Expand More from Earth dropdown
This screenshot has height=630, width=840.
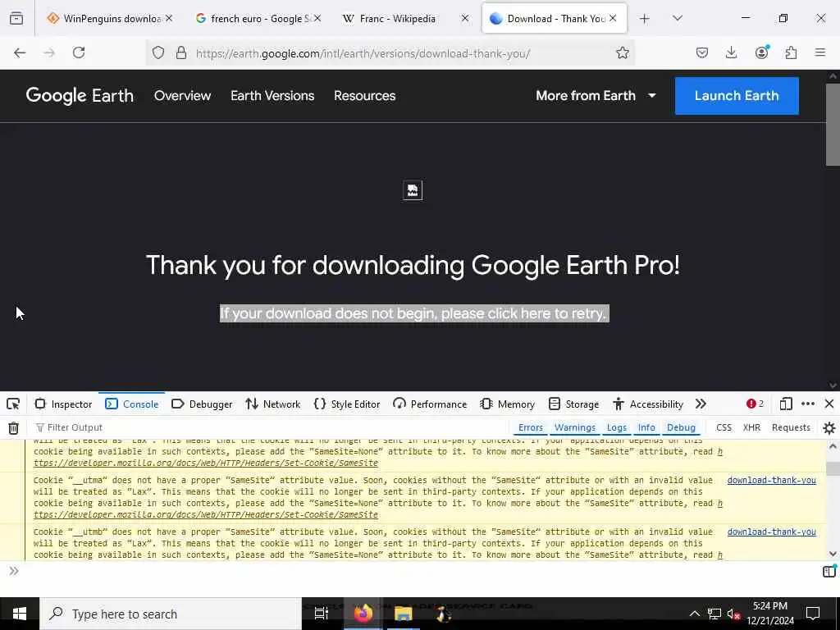coord(596,95)
